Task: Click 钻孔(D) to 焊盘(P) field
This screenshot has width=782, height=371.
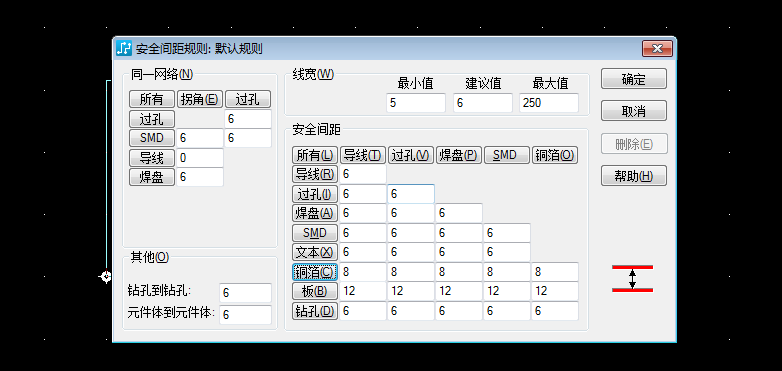Action: (459, 311)
